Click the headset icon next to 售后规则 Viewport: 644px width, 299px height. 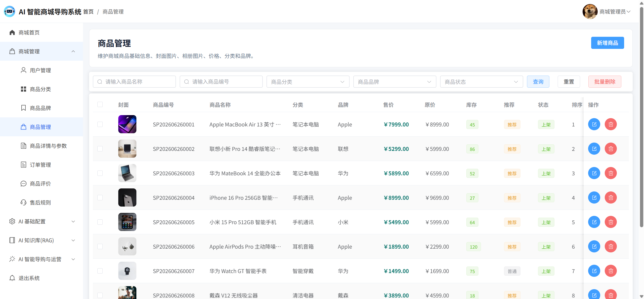pos(23,202)
